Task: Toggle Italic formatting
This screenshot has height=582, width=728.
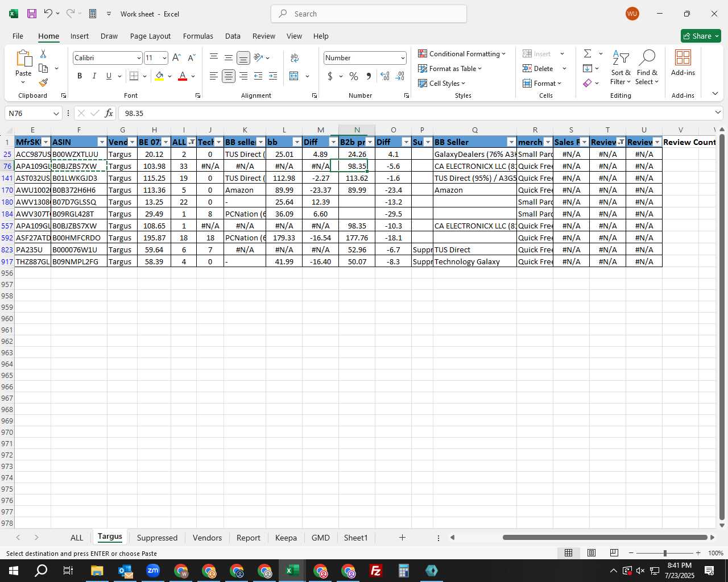Action: (x=94, y=76)
